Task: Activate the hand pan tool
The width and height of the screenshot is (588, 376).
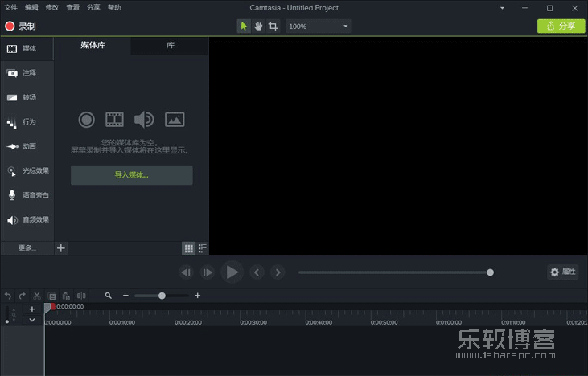Action: 258,27
